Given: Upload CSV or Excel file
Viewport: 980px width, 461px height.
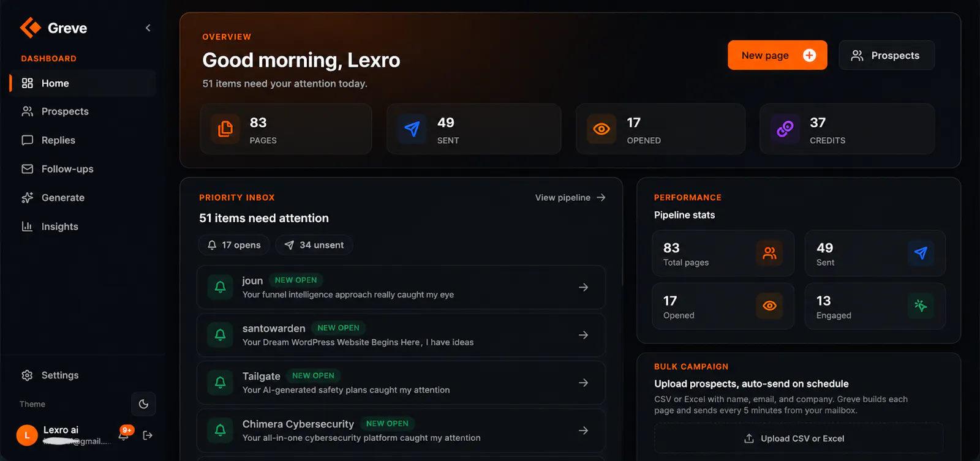Looking at the screenshot, I should pos(799,438).
